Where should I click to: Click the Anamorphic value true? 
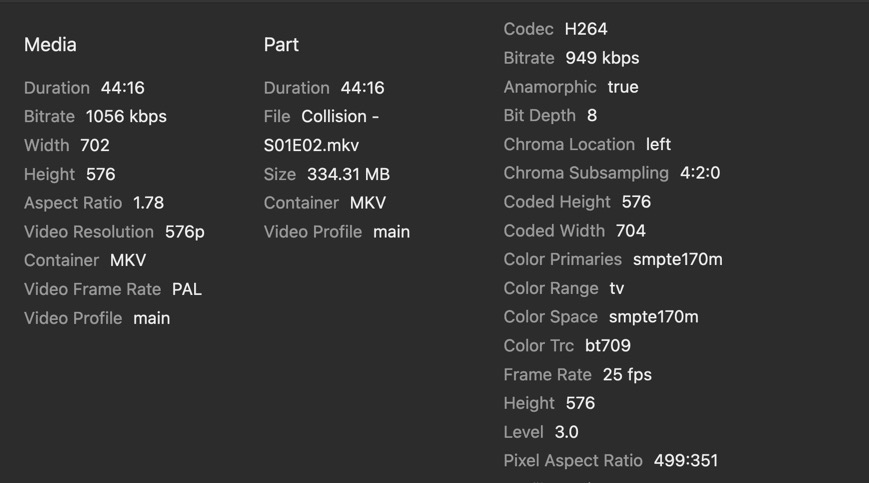click(x=623, y=88)
